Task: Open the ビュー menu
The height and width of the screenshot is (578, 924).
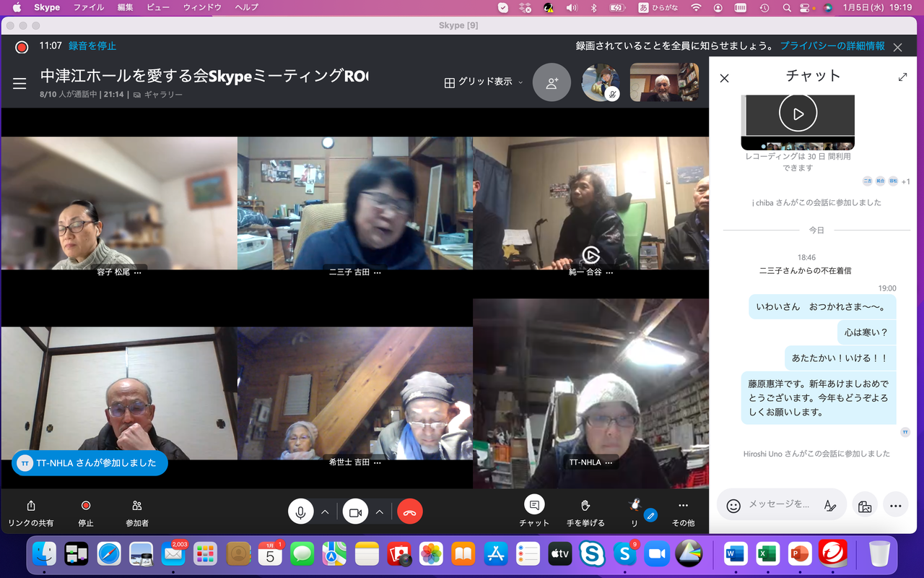Action: [x=158, y=7]
